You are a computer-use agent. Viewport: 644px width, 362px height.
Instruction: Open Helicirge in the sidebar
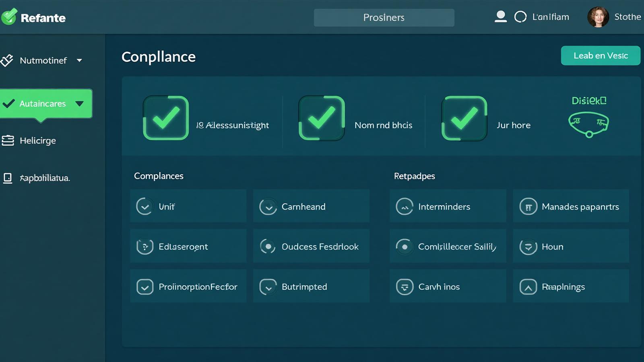(x=37, y=140)
